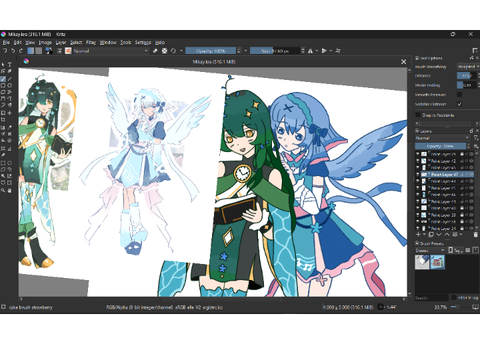The width and height of the screenshot is (480, 360).
Task: Select the Rectangular Selection tool
Action: (3, 162)
